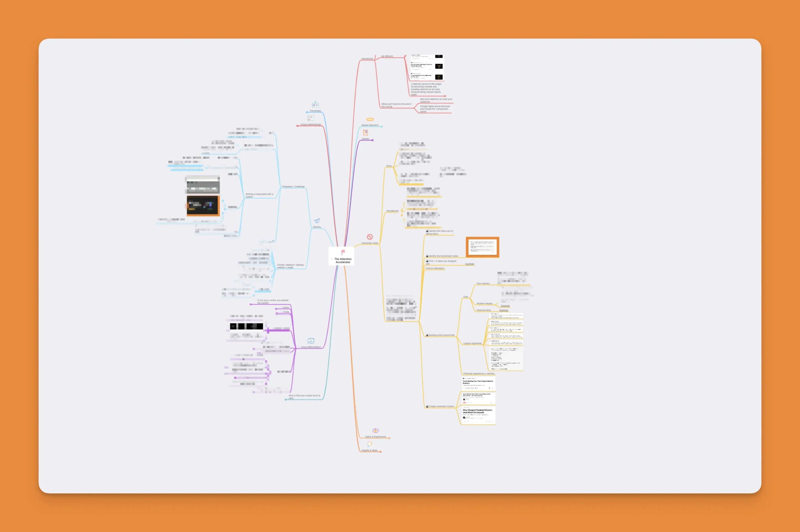
Task: Click clapperboard icon beside 'Find 1-3 ideas'
Action: pos(427,261)
